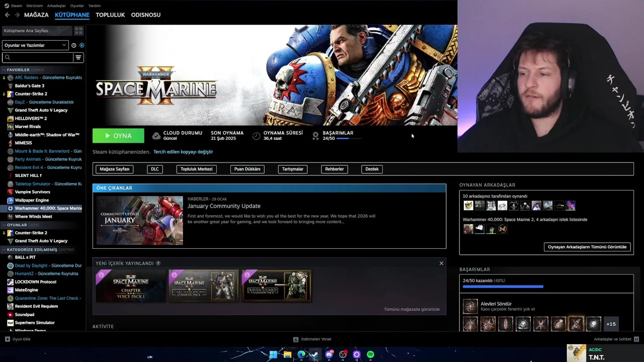The height and width of the screenshot is (362, 644).
Task: Click the achievements gear icon
Action: (x=315, y=136)
